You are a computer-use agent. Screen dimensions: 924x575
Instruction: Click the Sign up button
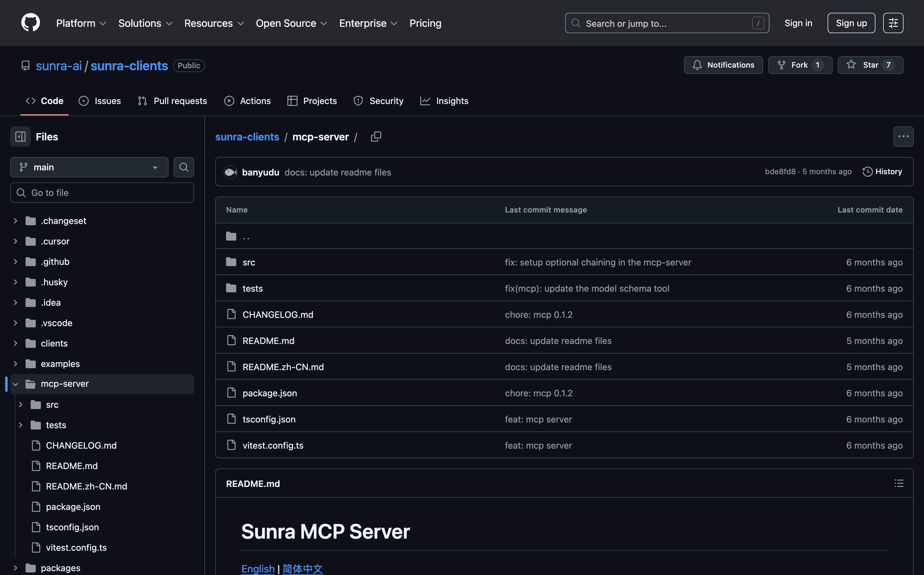(851, 23)
